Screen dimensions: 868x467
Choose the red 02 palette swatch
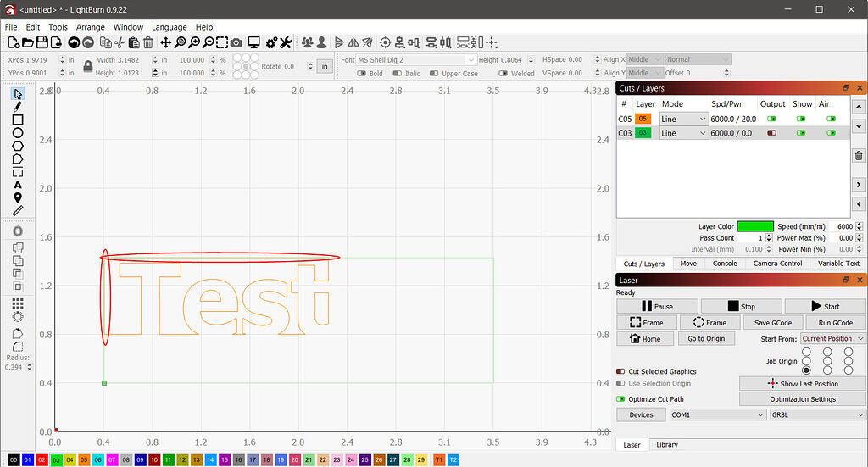click(x=42, y=459)
